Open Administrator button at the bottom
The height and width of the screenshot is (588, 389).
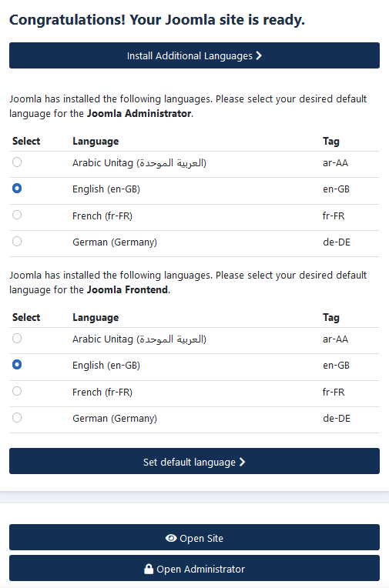click(x=194, y=568)
